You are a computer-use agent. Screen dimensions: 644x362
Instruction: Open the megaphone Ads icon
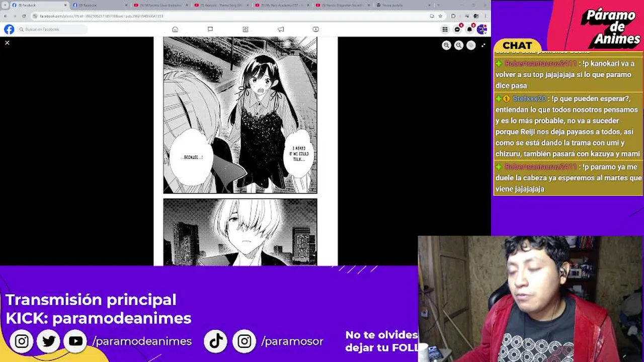281,29
